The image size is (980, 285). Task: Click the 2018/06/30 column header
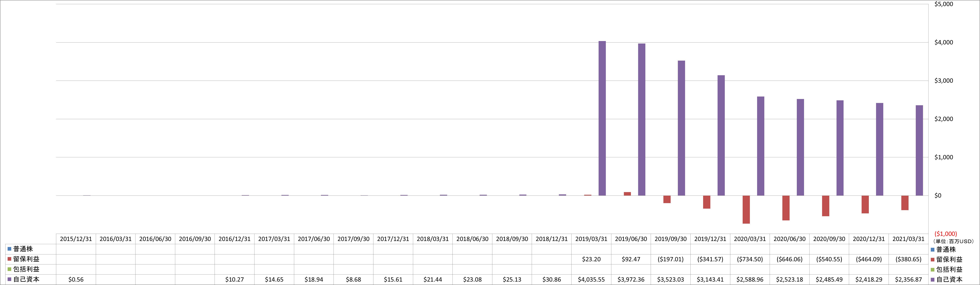point(472,239)
